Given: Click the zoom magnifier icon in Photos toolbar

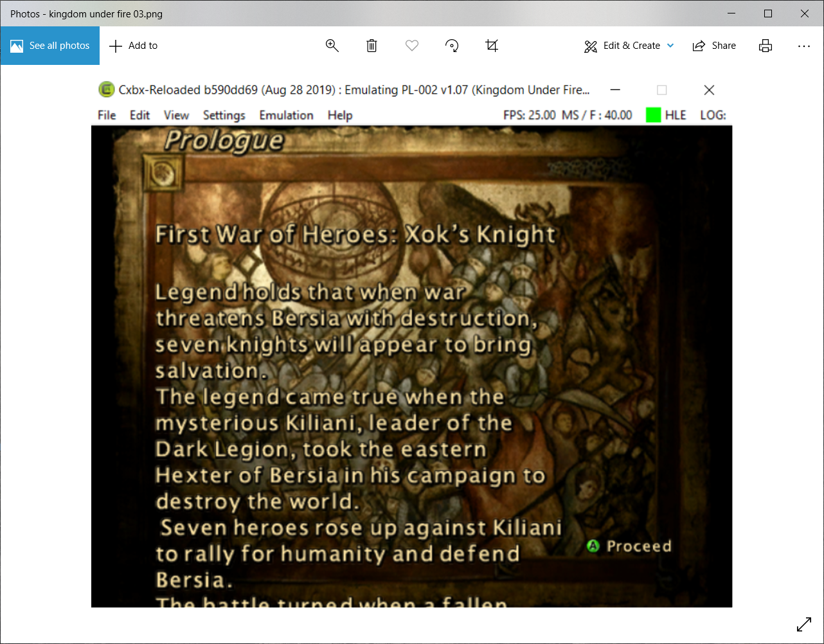Looking at the screenshot, I should 332,46.
